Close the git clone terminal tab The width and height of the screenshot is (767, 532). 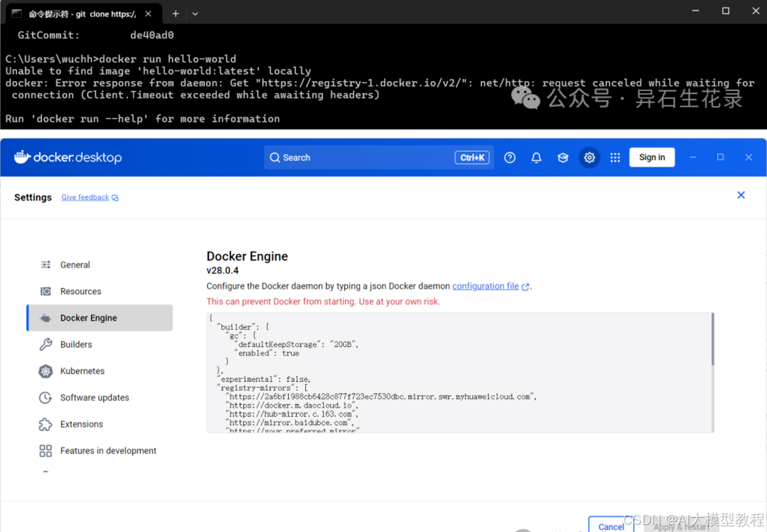[148, 14]
